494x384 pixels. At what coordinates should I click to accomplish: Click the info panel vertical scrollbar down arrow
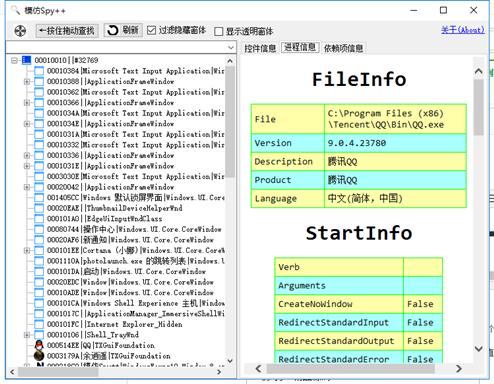(479, 349)
